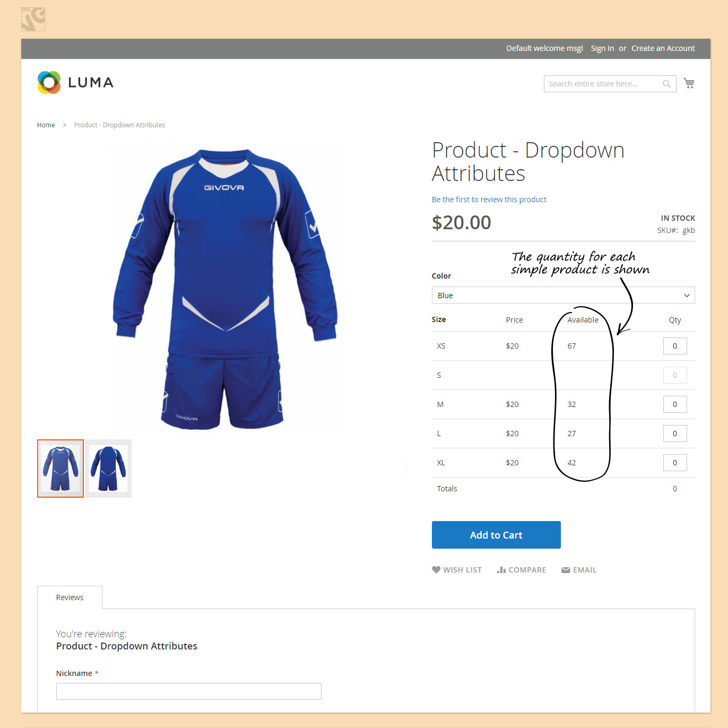This screenshot has height=728, width=728.
Task: Click Add to Cart button
Action: click(x=496, y=535)
